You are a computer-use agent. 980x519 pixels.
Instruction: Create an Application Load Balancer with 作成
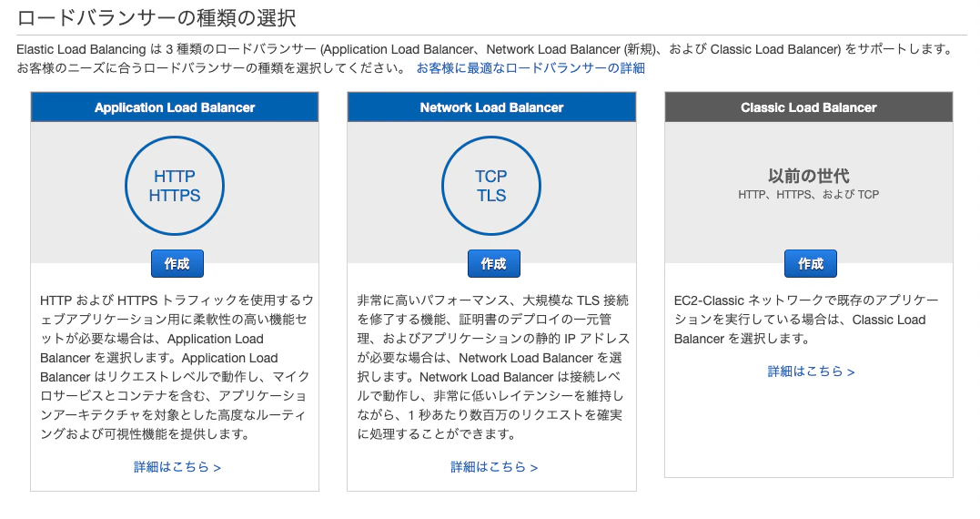(x=177, y=264)
